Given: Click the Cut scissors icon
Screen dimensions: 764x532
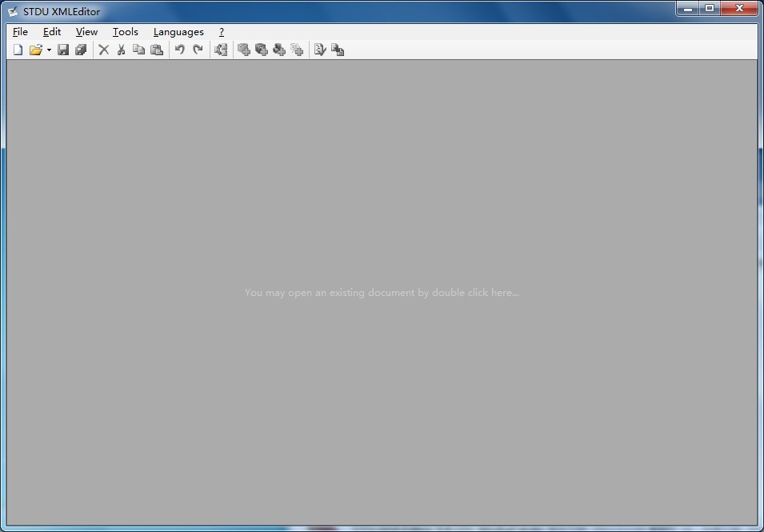Looking at the screenshot, I should tap(121, 50).
